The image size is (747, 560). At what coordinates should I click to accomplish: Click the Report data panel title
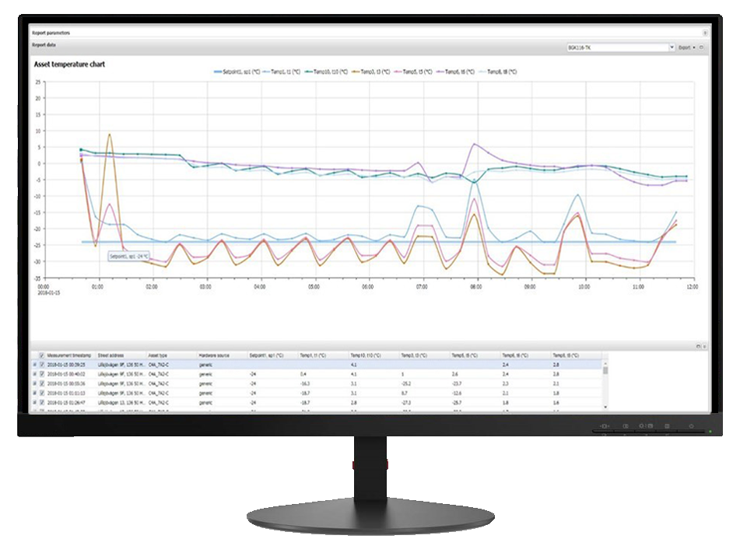point(44,45)
